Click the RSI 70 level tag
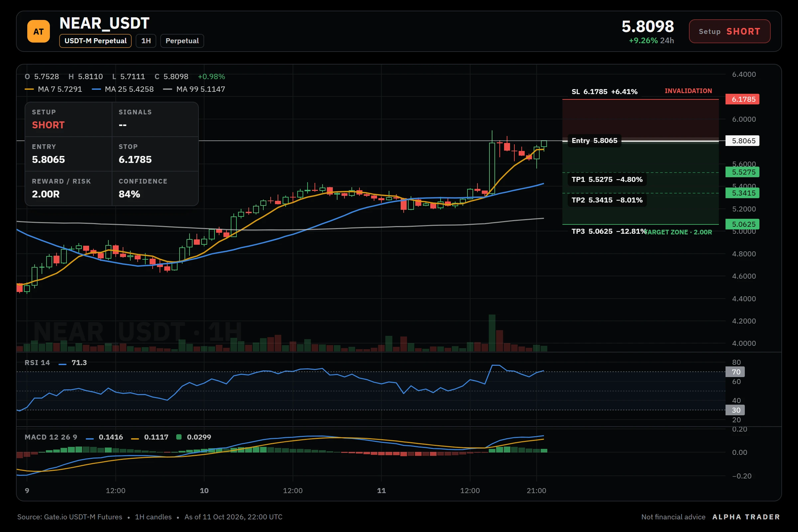 coord(735,372)
